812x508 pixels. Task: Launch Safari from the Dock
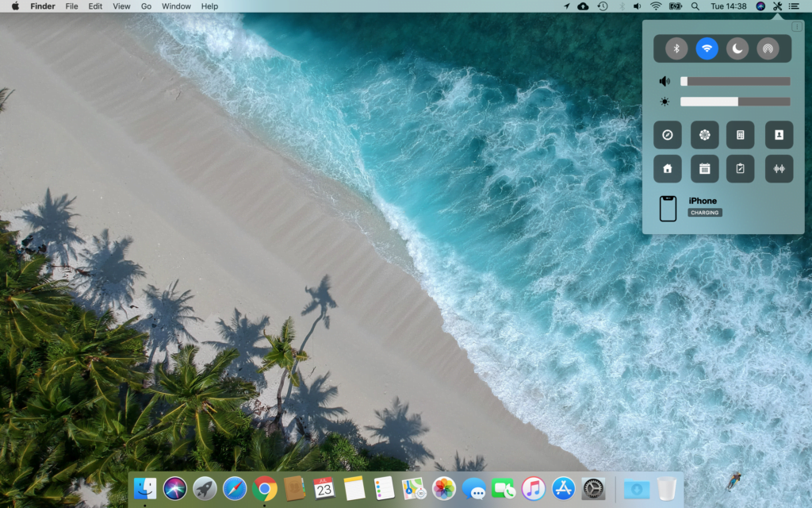coord(235,488)
